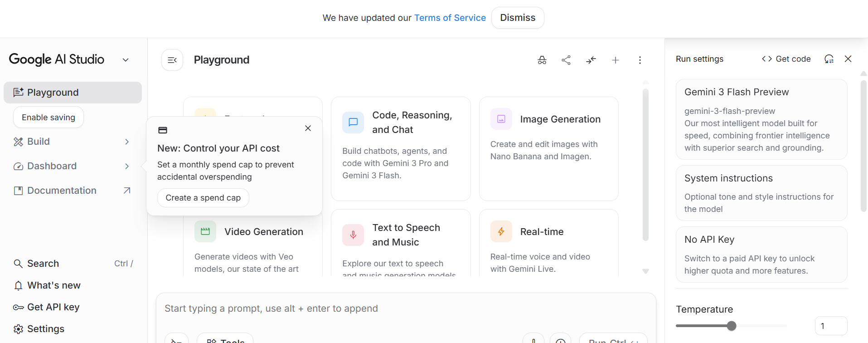Click the Image Generation card icon
This screenshot has width=868, height=343.
click(x=501, y=119)
